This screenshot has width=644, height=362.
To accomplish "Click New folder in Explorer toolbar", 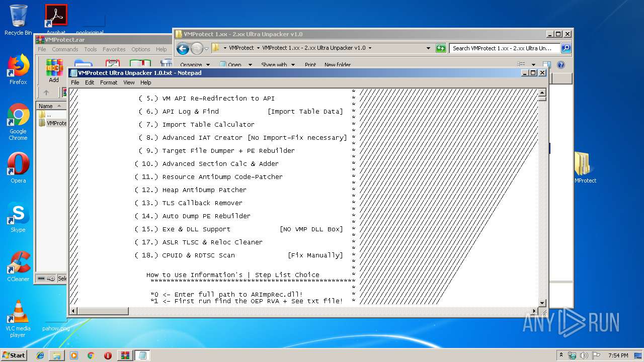I will 338,65.
